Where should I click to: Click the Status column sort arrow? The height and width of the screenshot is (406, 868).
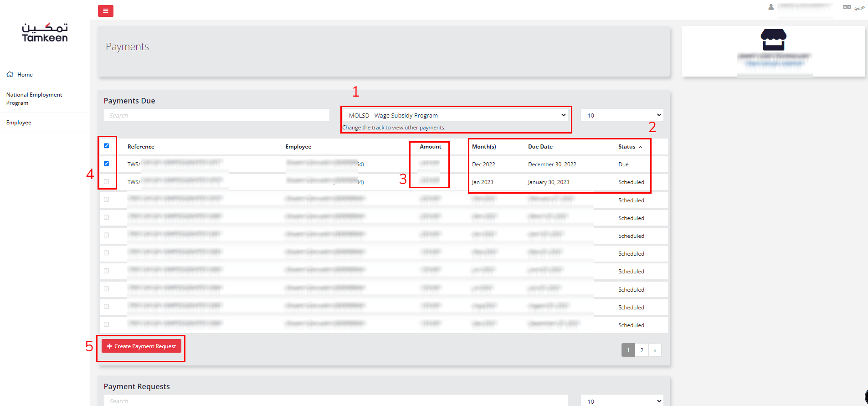[x=640, y=147]
